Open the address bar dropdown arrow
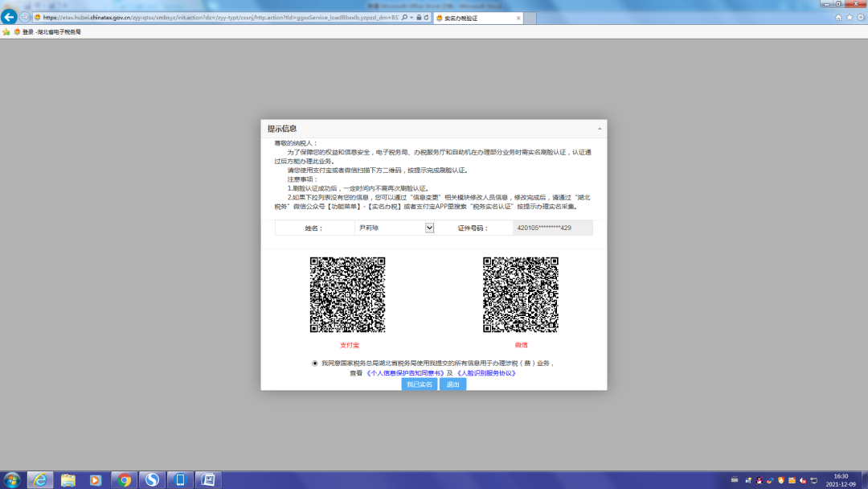Image resolution: width=868 pixels, height=489 pixels. pyautogui.click(x=411, y=18)
